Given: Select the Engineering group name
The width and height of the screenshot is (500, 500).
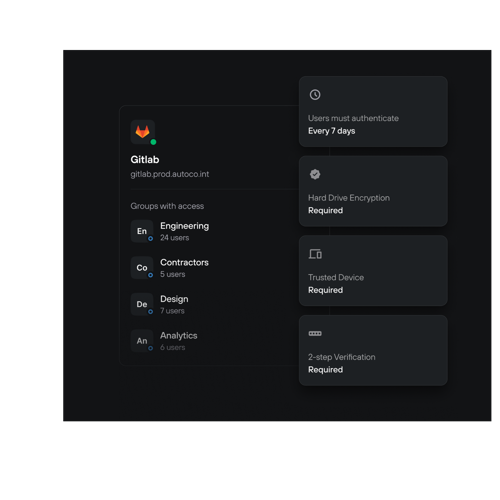Looking at the screenshot, I should tap(185, 226).
